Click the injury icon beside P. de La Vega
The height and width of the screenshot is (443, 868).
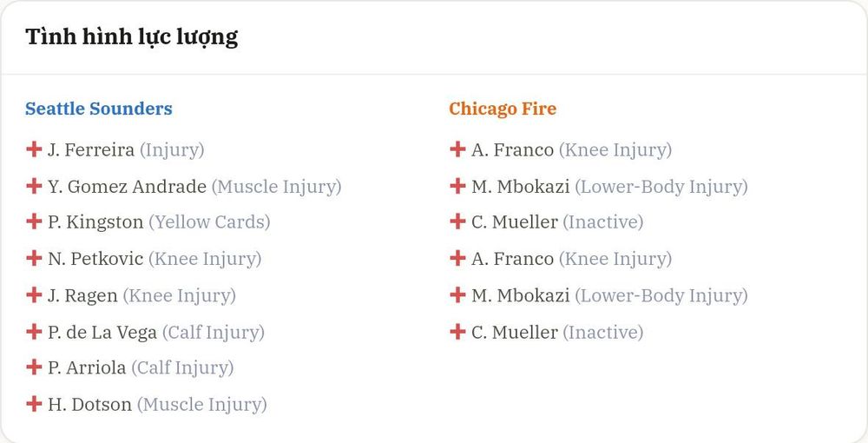(x=34, y=331)
